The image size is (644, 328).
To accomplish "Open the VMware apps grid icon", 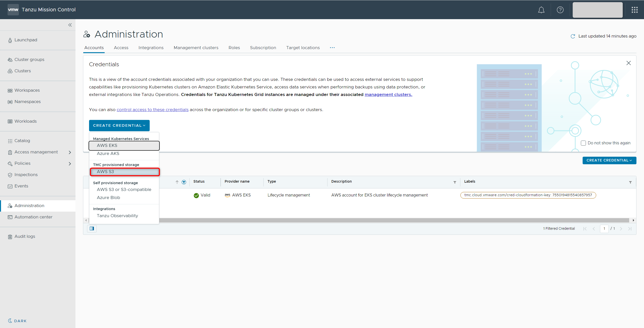I will (x=634, y=10).
